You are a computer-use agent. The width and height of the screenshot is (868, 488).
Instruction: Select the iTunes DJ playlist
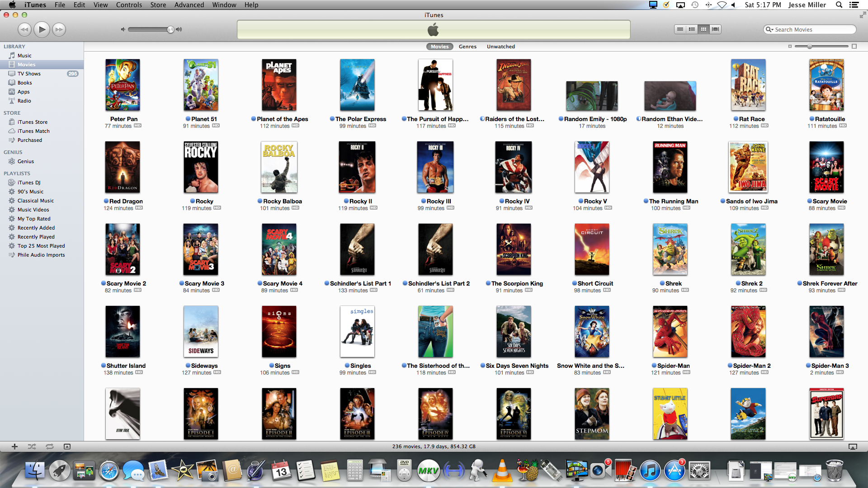point(28,183)
